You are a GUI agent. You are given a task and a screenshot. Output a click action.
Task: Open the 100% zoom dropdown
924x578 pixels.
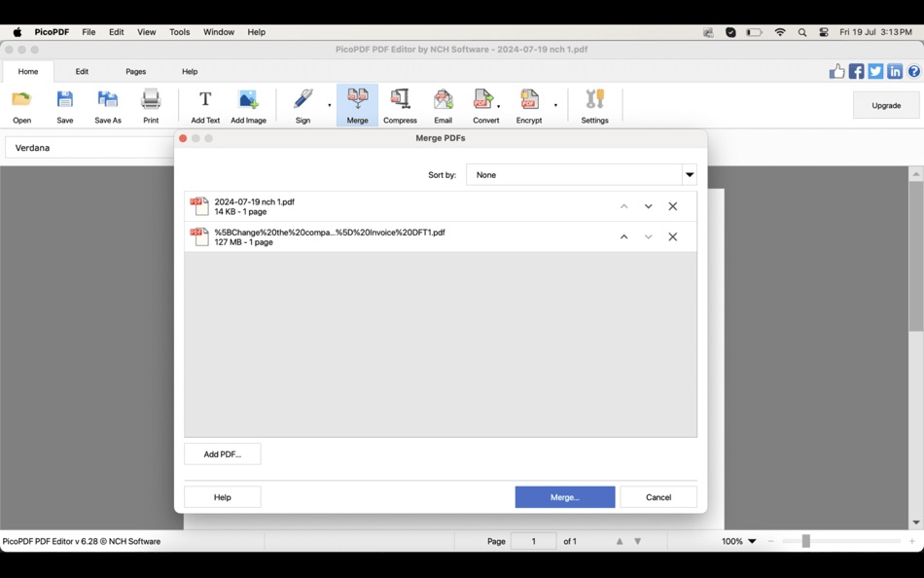click(752, 541)
